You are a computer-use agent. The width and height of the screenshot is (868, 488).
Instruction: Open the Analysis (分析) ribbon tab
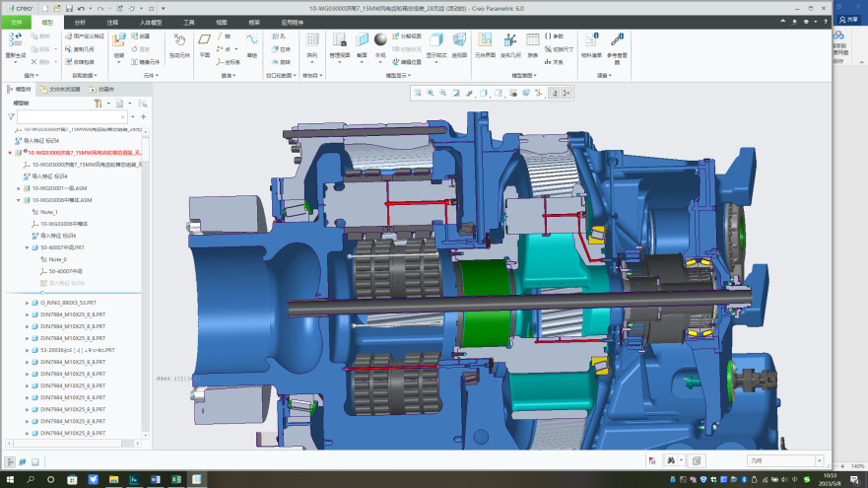pyautogui.click(x=80, y=21)
